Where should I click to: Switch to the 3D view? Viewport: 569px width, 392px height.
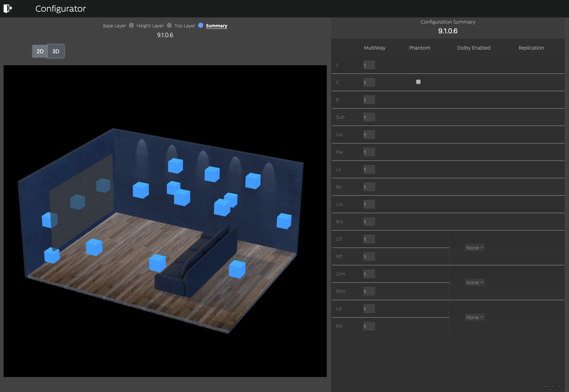pyautogui.click(x=56, y=51)
